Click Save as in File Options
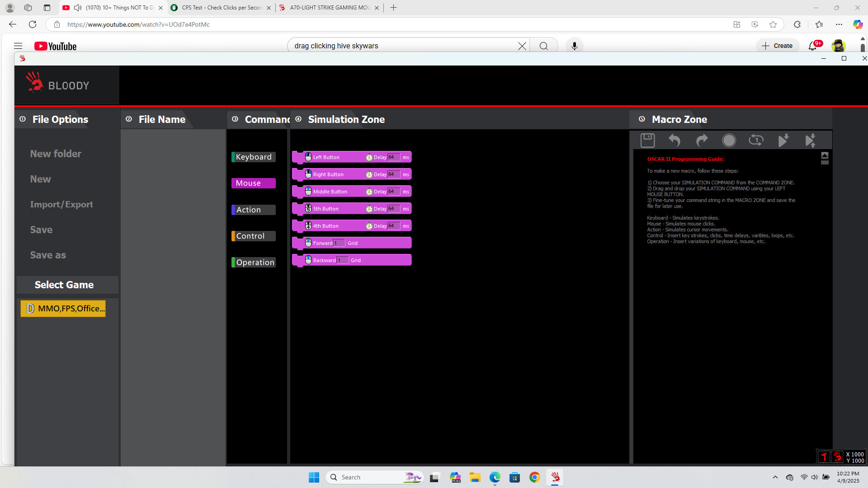 pyautogui.click(x=48, y=255)
